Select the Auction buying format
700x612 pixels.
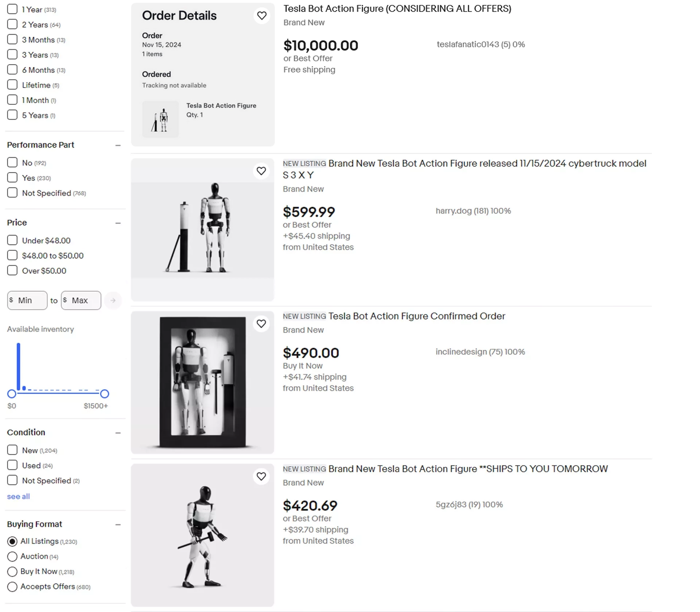[x=12, y=556]
